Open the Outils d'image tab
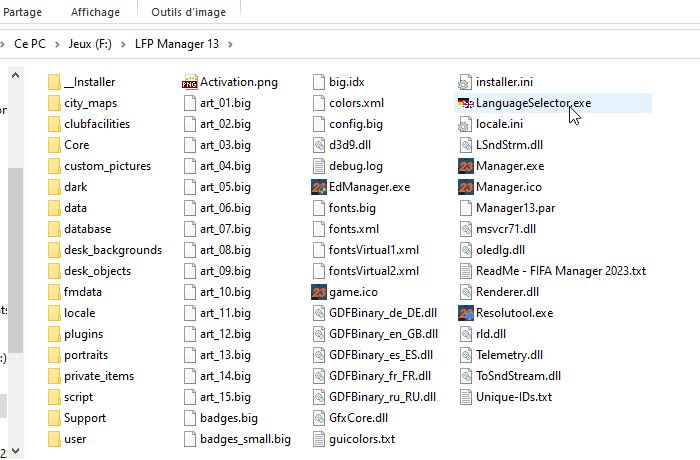The image size is (700, 460). tap(188, 12)
